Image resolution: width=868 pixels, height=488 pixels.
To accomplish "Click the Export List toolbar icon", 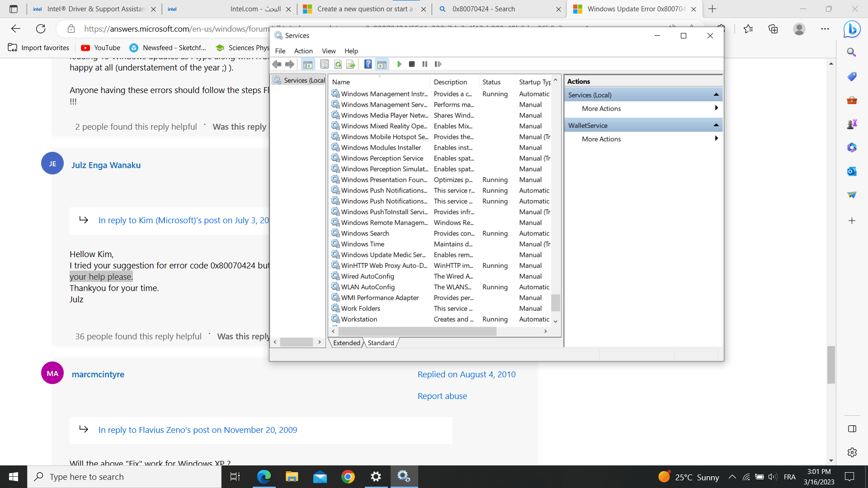I will (x=351, y=64).
